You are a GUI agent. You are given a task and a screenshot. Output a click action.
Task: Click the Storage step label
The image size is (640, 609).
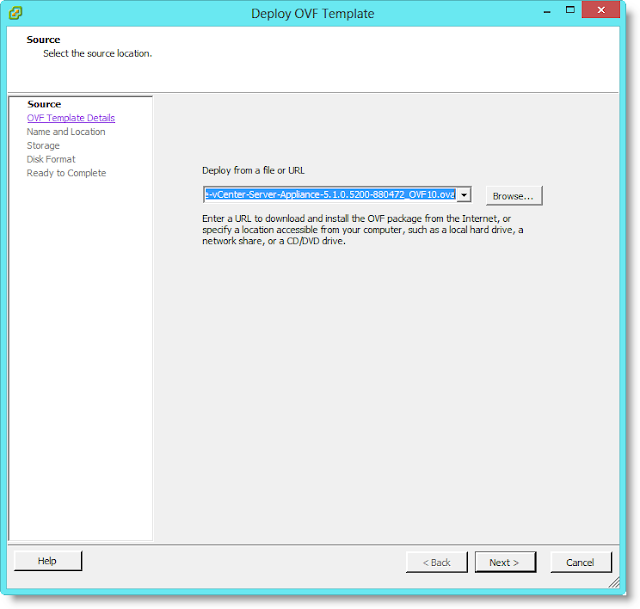(x=43, y=146)
